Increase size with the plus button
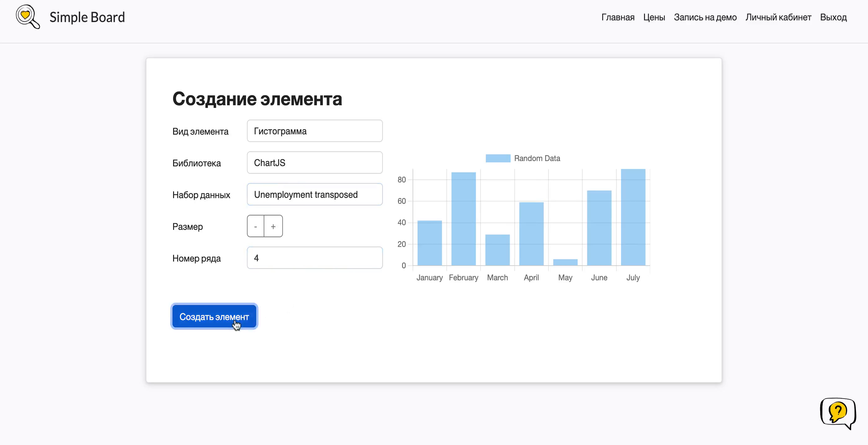 273,226
